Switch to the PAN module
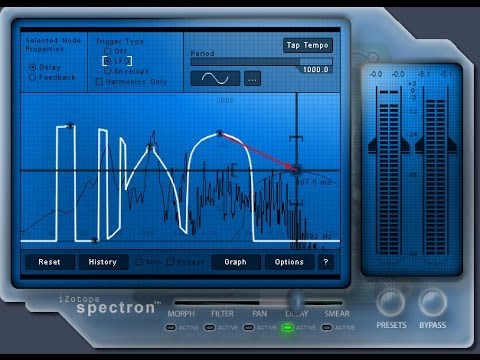The height and width of the screenshot is (360, 480). [260, 314]
